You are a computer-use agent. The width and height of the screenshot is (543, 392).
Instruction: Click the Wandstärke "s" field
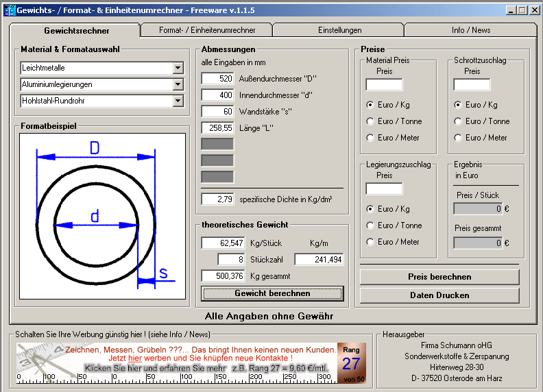click(217, 112)
